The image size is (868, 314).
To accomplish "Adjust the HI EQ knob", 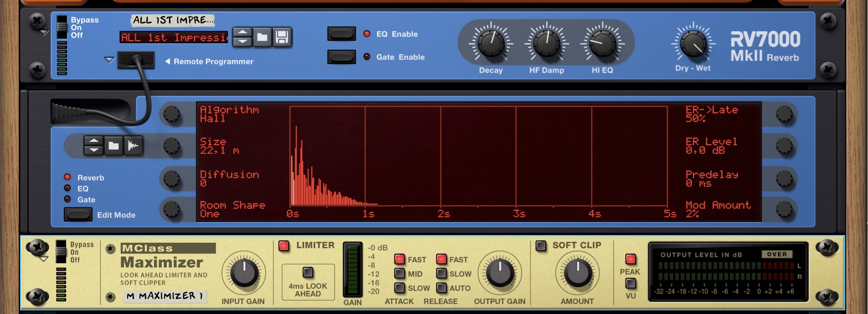I will pyautogui.click(x=602, y=43).
